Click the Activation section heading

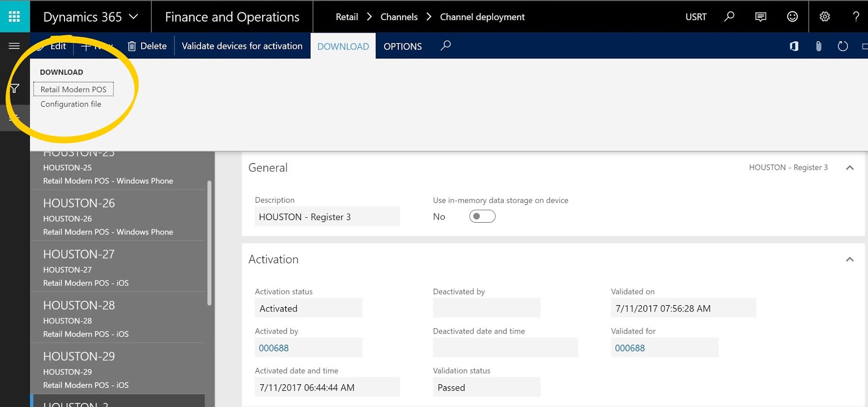273,259
